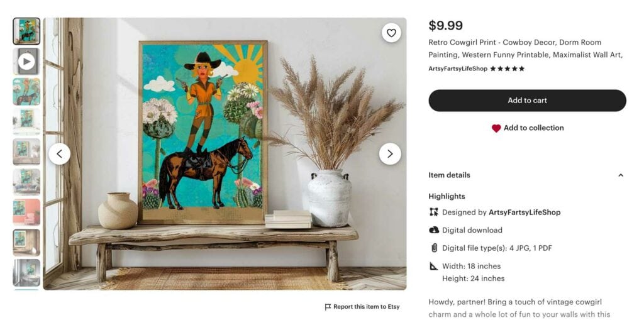The image size is (644, 320).
Task: Play the product video thumbnail
Action: (x=26, y=62)
